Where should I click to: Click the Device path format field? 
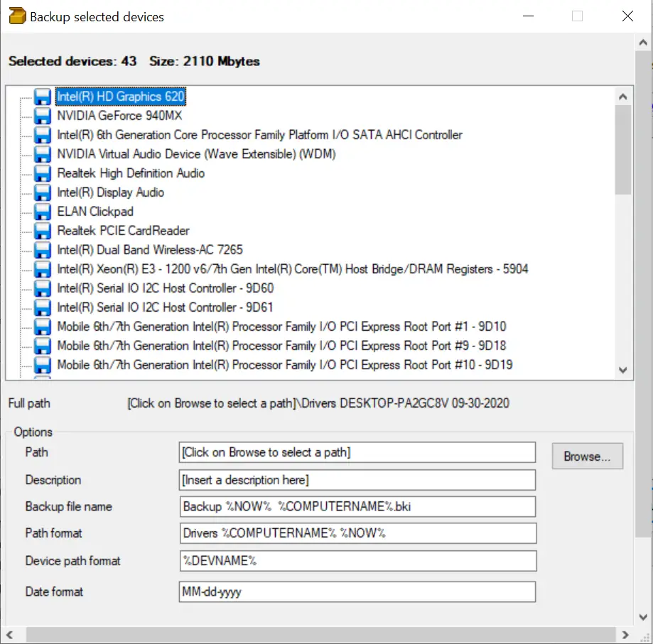[357, 561]
